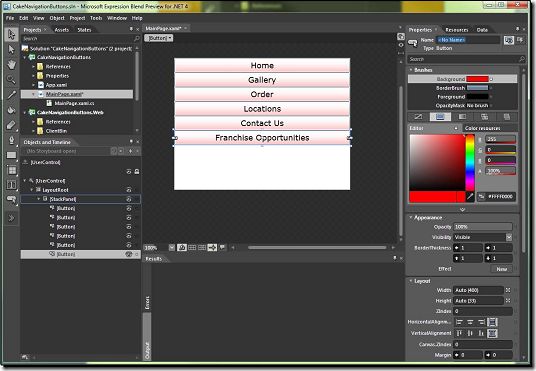Viewport: 536px width, 371px height.
Task: Select the Eyedropper tool
Action: pos(11,95)
